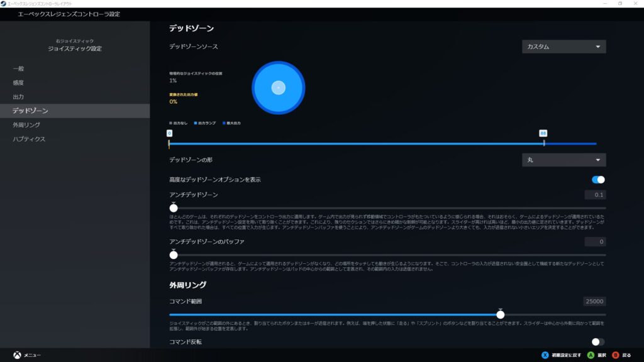Click the joystick position visualization circle
The image size is (644, 362).
(x=279, y=87)
